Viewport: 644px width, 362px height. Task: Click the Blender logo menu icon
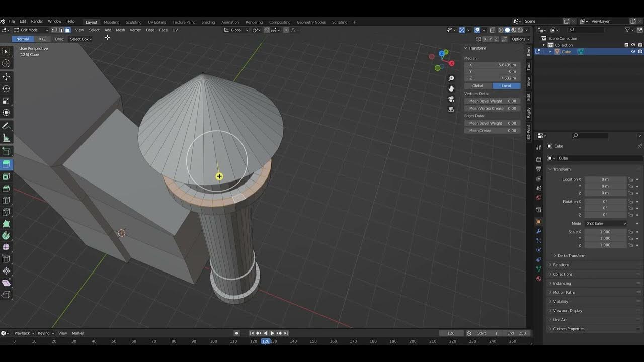pyautogui.click(x=3, y=21)
